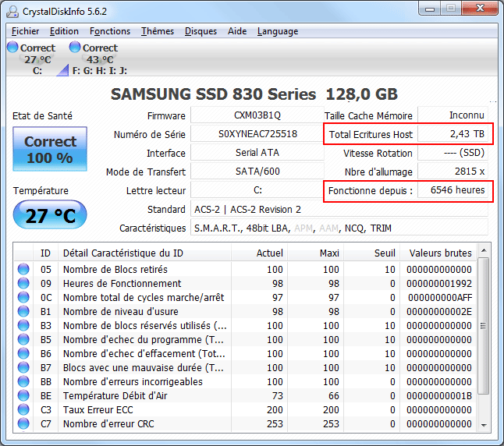Click the SMART list scroll down arrow
The image size is (504, 446).
click(484, 425)
